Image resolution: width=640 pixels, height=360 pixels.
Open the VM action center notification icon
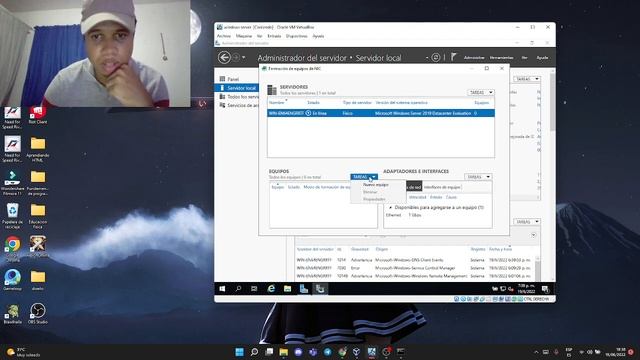tap(545, 289)
